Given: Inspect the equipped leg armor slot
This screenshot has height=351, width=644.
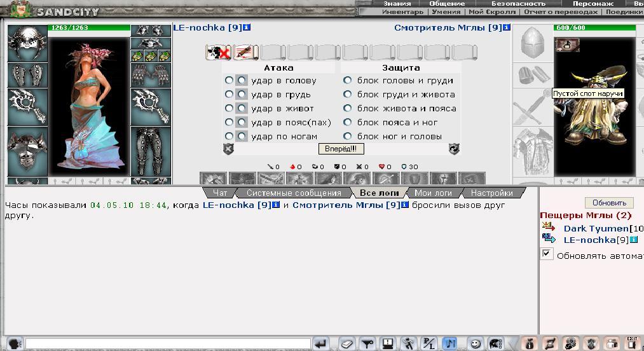Looking at the screenshot, I should click(x=151, y=151).
